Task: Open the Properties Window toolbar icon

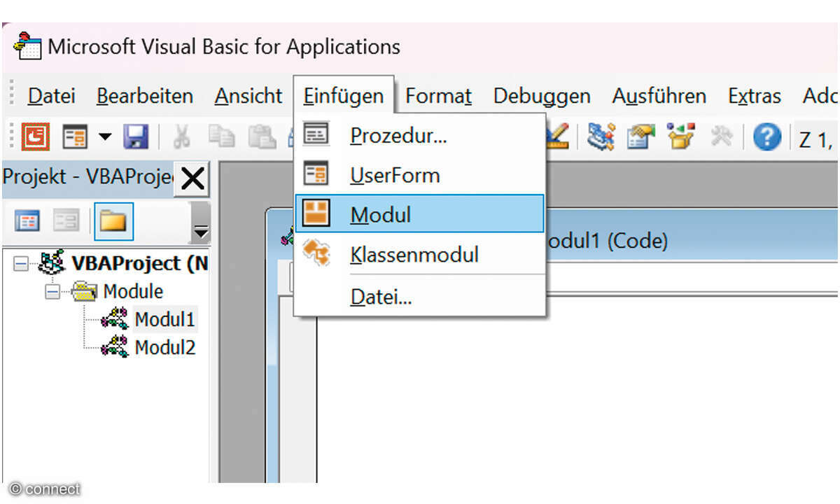Action: (641, 136)
